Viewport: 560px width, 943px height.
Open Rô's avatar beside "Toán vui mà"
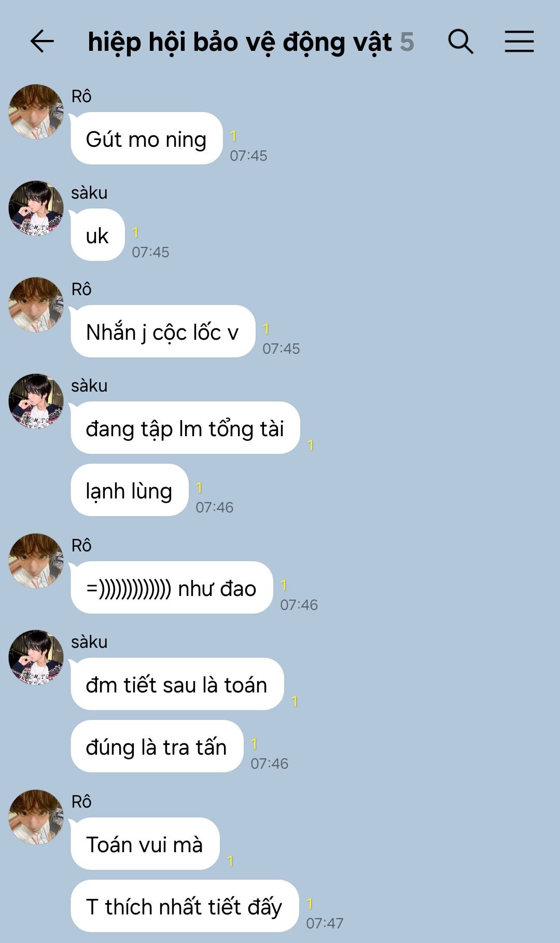(36, 817)
